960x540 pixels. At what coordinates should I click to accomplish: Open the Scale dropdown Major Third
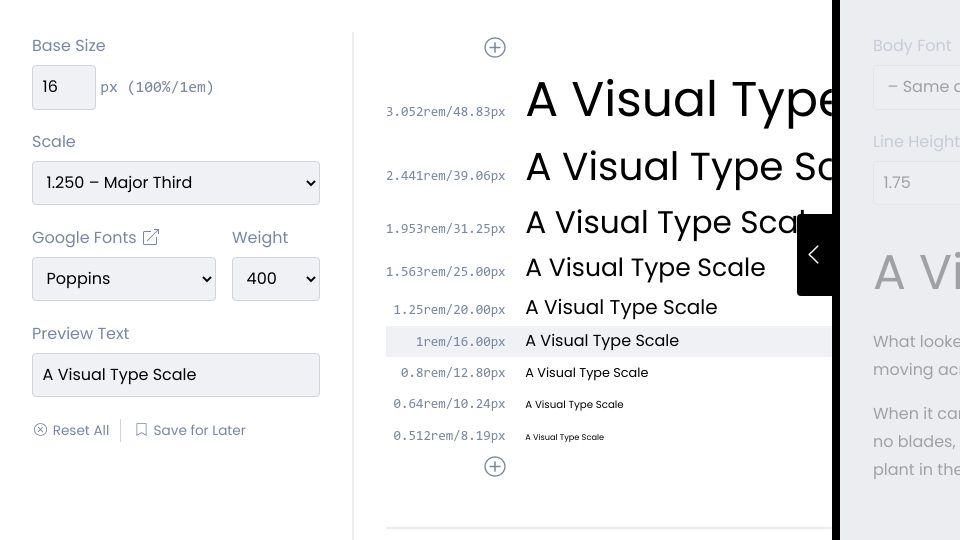click(x=176, y=183)
